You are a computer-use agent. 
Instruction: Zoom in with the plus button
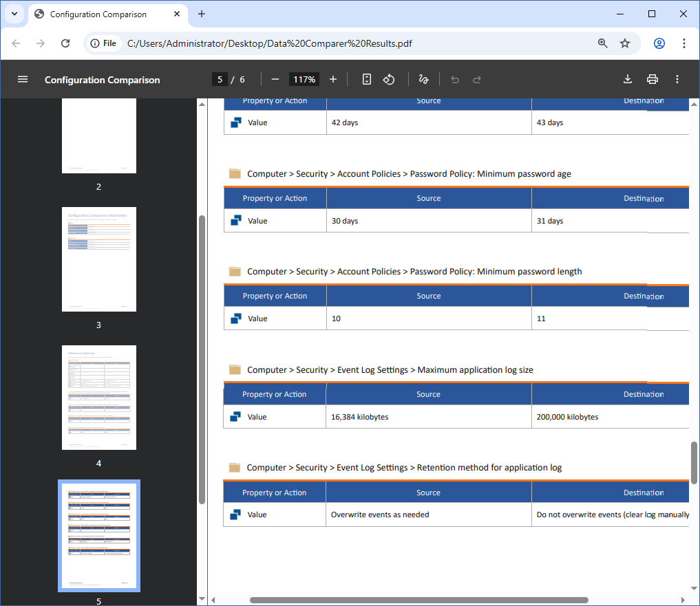(x=333, y=79)
